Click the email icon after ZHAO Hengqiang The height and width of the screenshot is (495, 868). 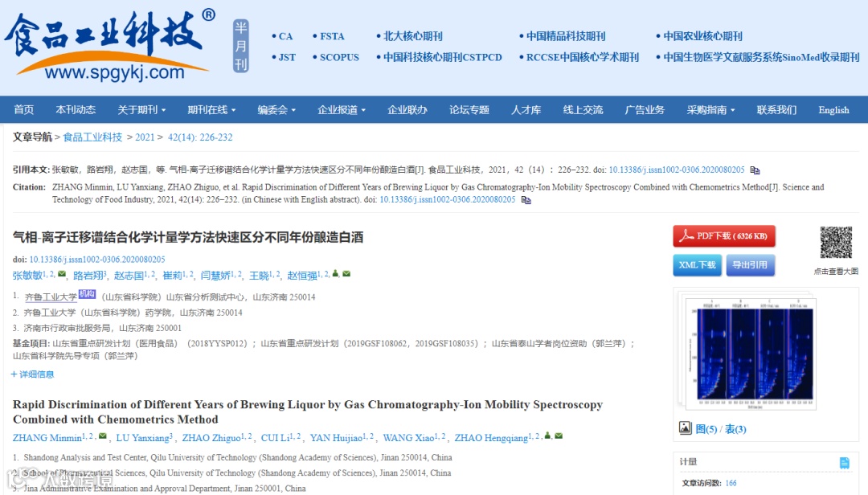coord(559,436)
